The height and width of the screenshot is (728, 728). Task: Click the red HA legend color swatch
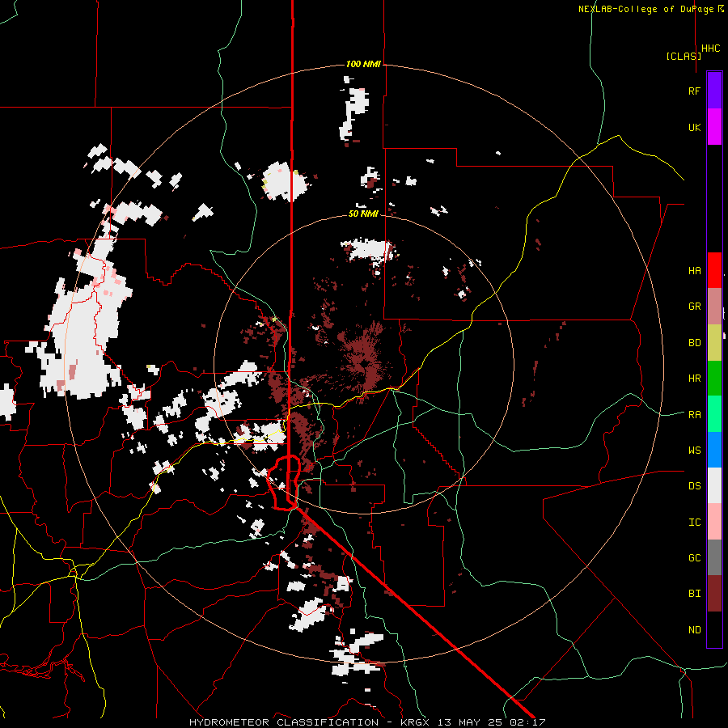tap(714, 270)
